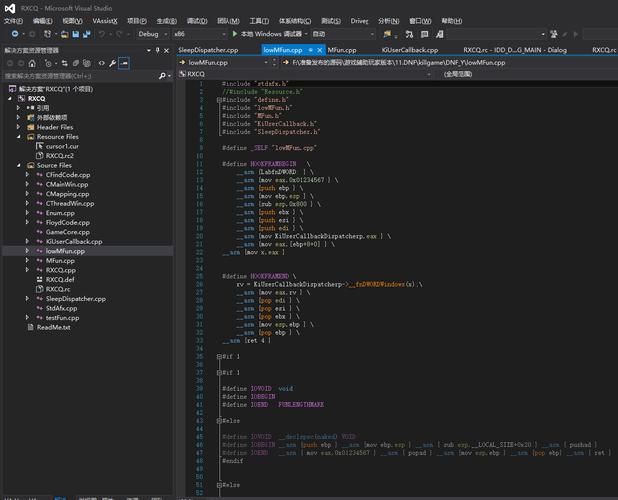
Task: Close the Solution Explorer panel
Action: point(166,50)
